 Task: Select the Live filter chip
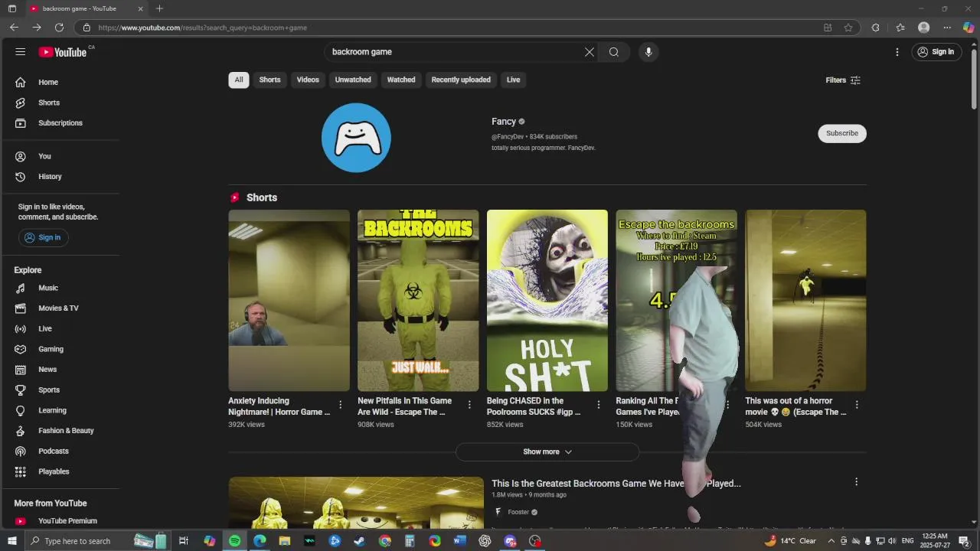[513, 80]
